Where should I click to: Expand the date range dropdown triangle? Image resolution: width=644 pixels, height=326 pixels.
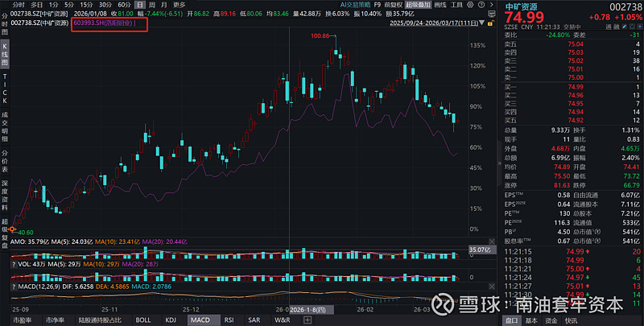[x=481, y=23]
